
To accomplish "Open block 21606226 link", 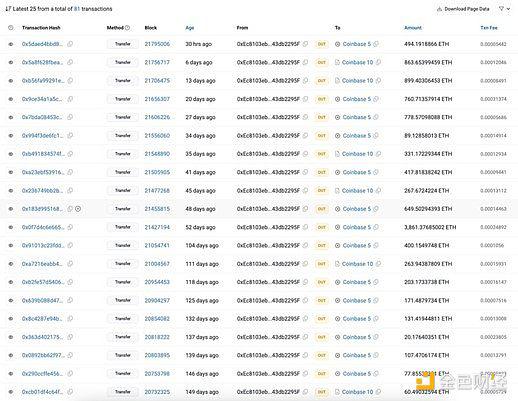I will pyautogui.click(x=157, y=117).
